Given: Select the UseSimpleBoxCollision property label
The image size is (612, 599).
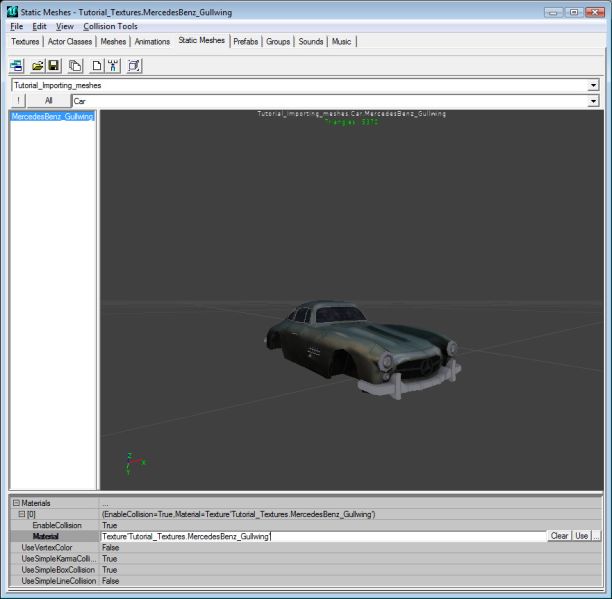Looking at the screenshot, I should click(58, 570).
